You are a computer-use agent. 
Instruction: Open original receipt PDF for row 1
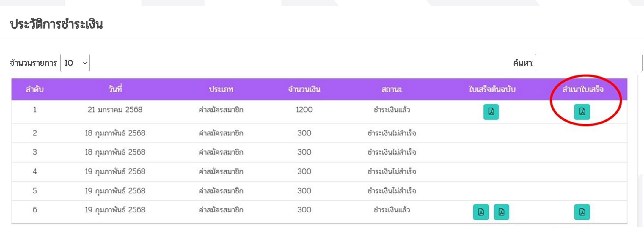pyautogui.click(x=491, y=112)
